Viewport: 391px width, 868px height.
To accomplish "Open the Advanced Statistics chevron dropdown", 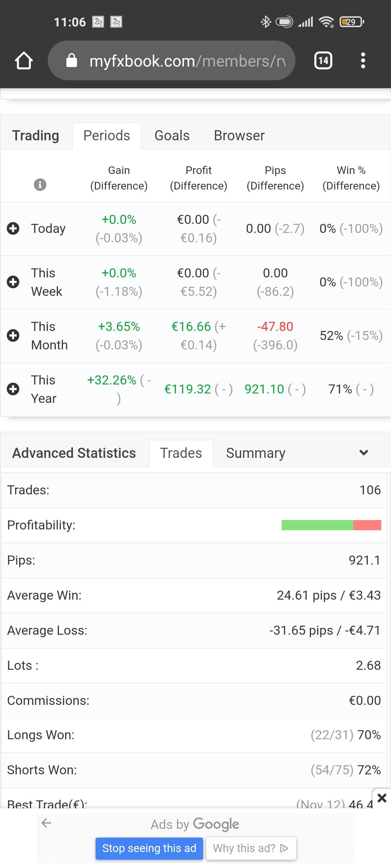I will click(x=363, y=453).
